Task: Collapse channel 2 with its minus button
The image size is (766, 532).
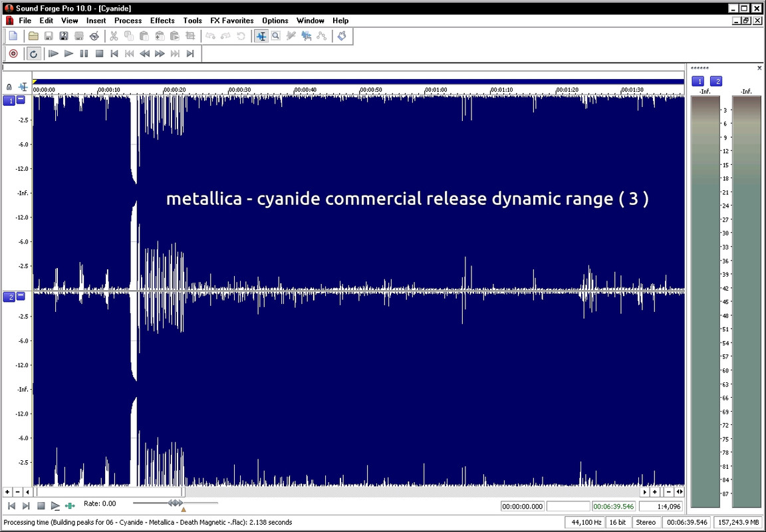Action: point(21,296)
